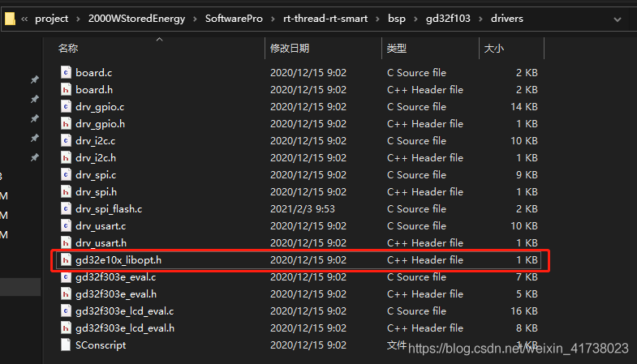Click the gd32f303e_lcd_eval.c file icon
Image resolution: width=637 pixels, height=364 pixels.
coord(66,310)
